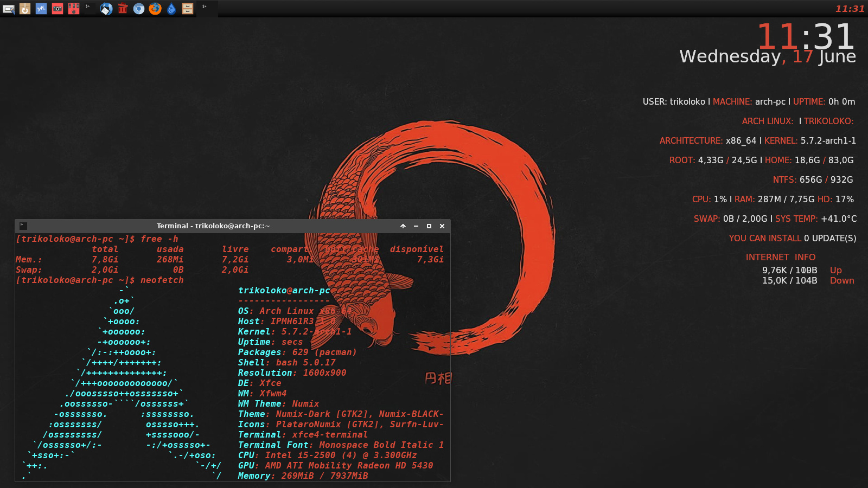Launch Firefox from the panel

pos(155,9)
